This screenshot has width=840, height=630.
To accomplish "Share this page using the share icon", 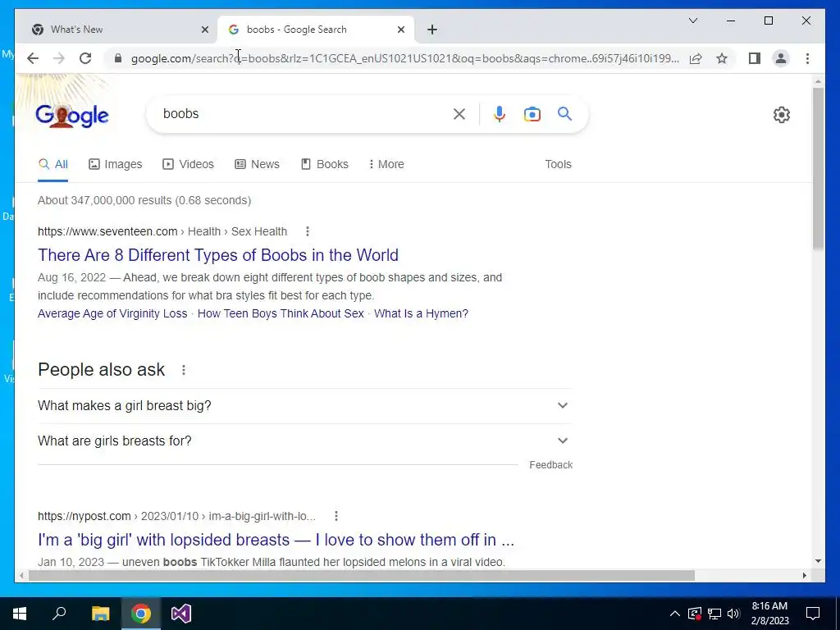I will point(696,58).
